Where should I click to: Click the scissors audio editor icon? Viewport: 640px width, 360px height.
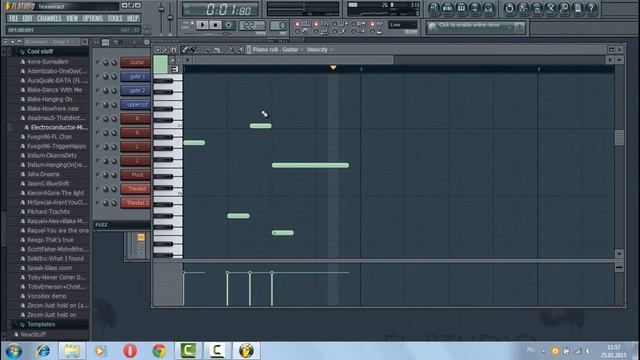[551, 8]
